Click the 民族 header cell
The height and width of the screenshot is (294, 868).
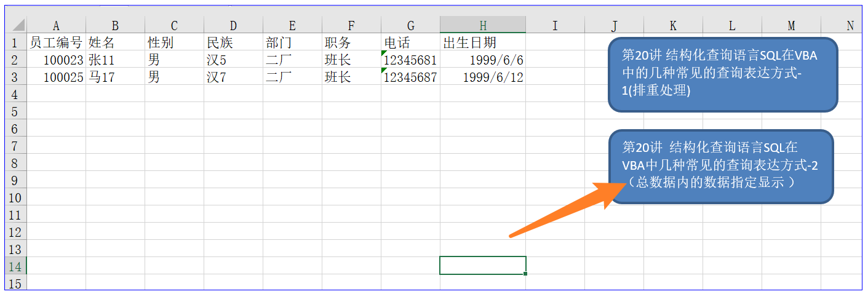233,42
